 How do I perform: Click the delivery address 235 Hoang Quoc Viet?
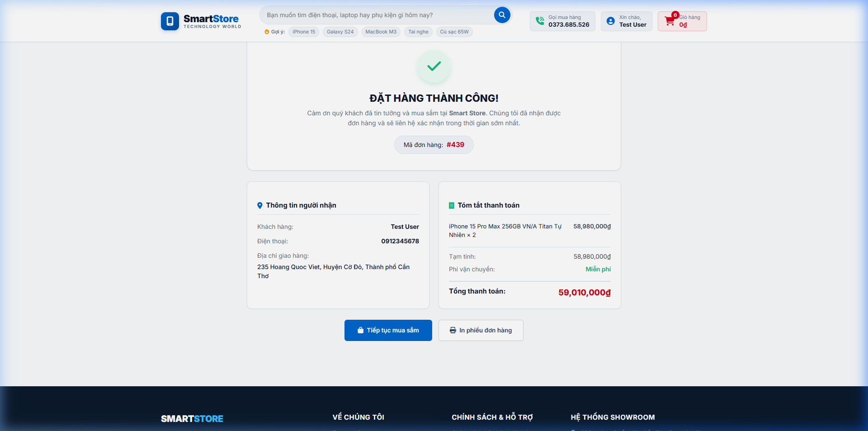[334, 271]
